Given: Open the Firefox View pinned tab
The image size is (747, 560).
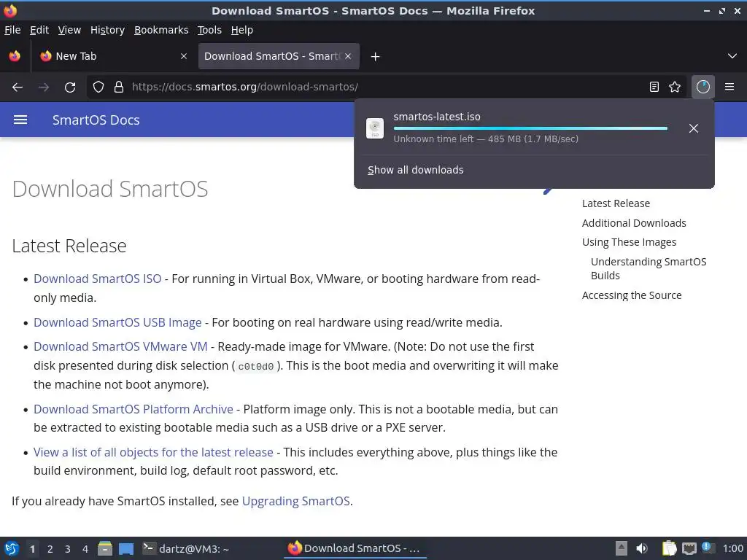Looking at the screenshot, I should click(15, 56).
